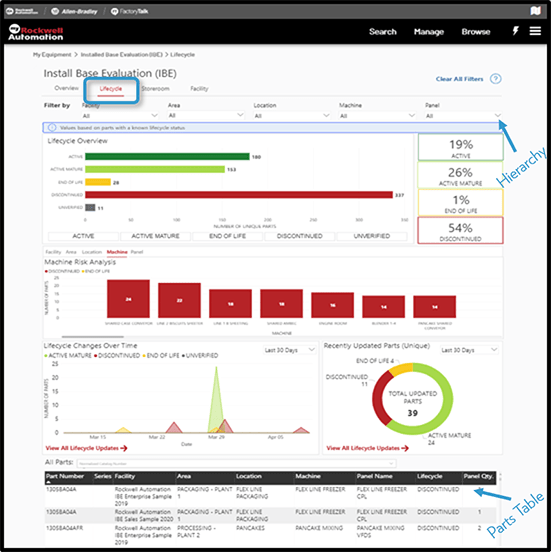Click the info icon in the lifecycle notice
The image size is (551, 552).
click(x=52, y=127)
